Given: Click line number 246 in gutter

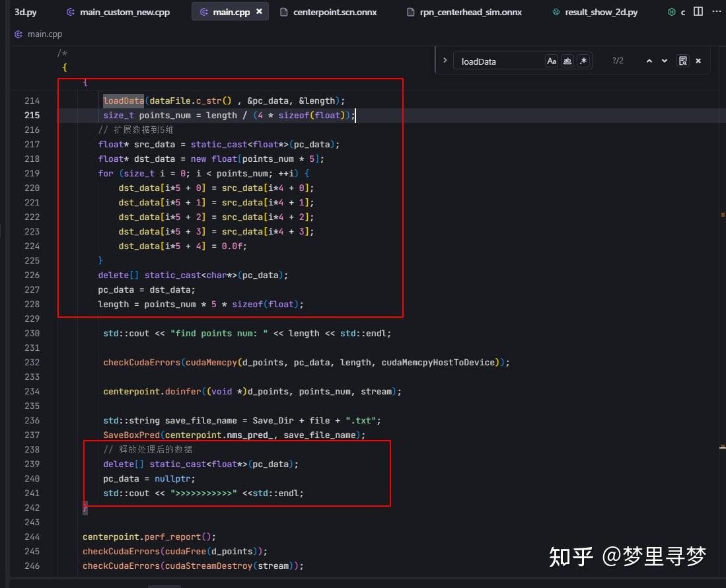Looking at the screenshot, I should coord(32,566).
